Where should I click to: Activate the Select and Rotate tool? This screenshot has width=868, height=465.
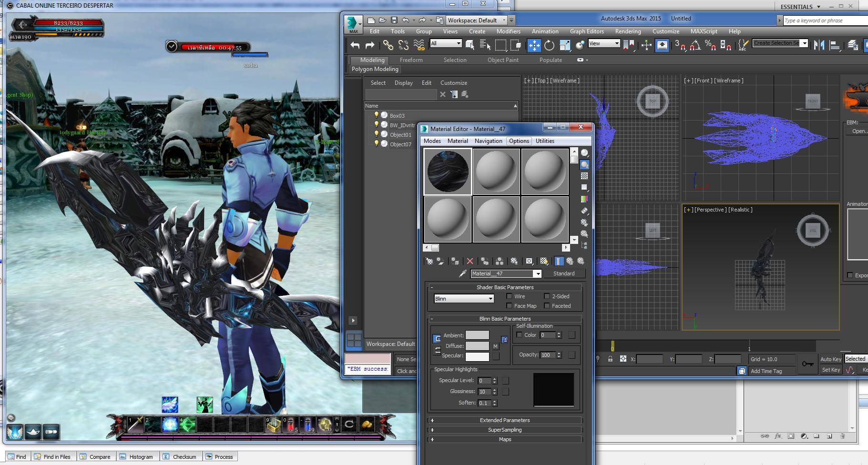pos(549,45)
